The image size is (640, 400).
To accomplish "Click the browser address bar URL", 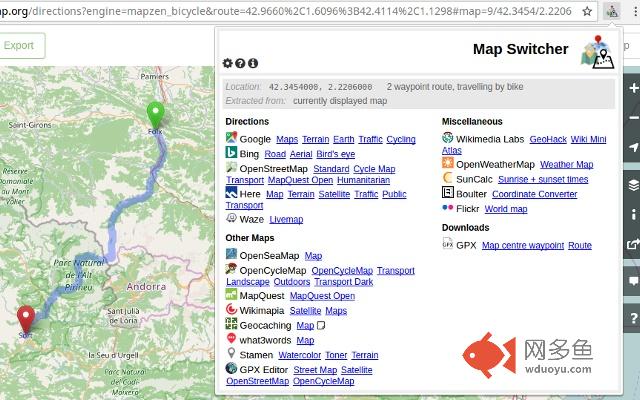I will [x=286, y=11].
